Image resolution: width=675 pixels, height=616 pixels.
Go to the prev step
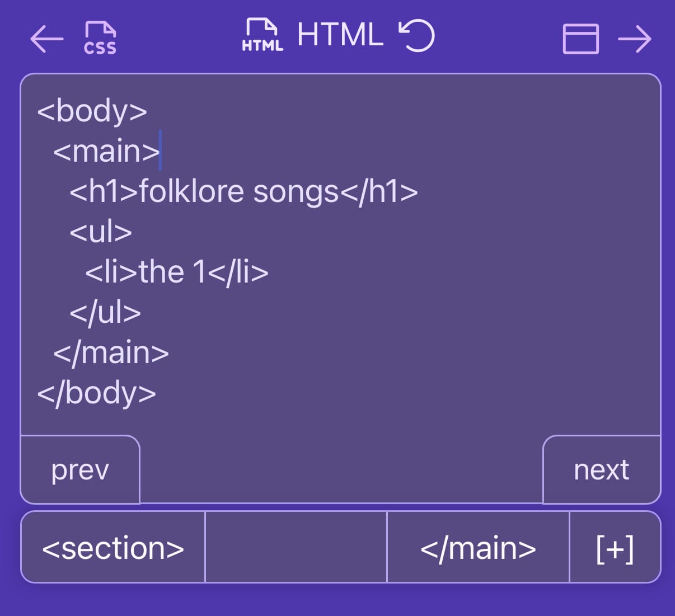tap(80, 469)
